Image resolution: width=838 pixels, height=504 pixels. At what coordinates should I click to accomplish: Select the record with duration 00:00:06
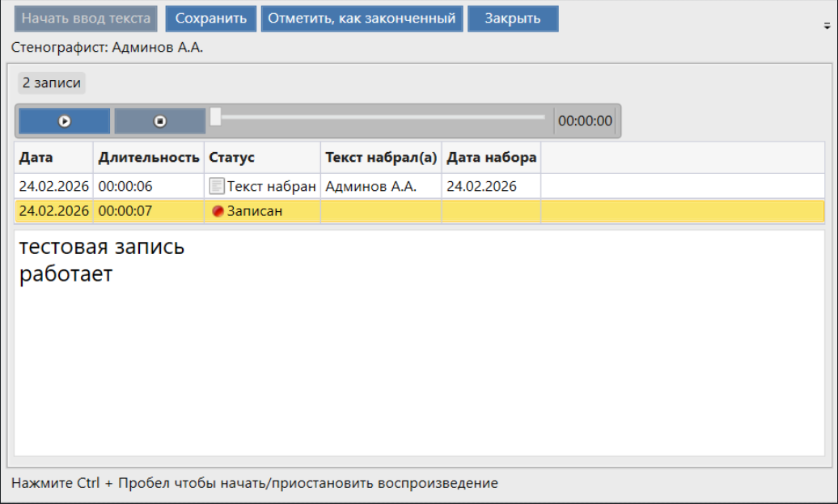125,186
